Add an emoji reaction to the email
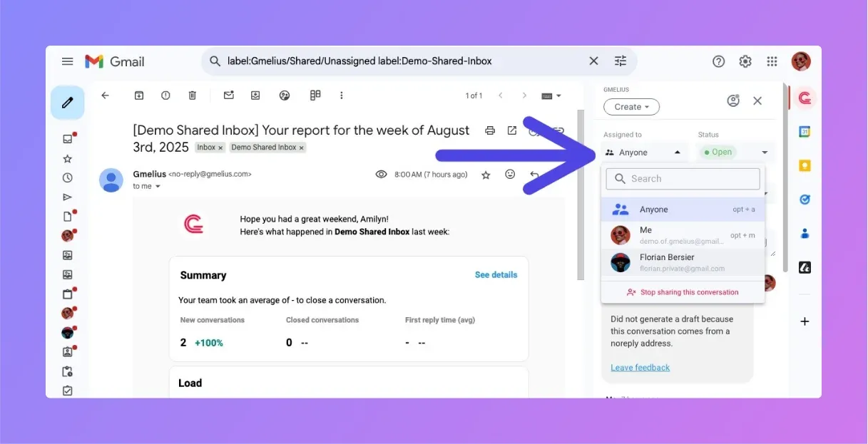 point(510,175)
